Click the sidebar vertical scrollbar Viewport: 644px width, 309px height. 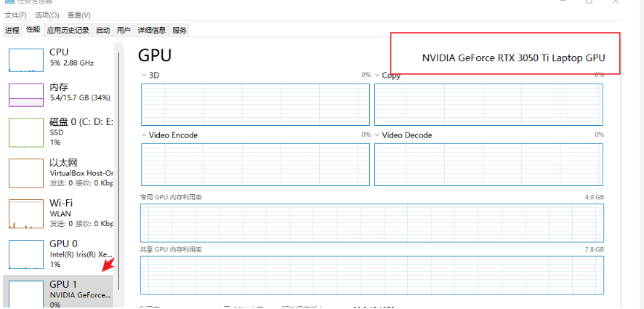(x=118, y=171)
